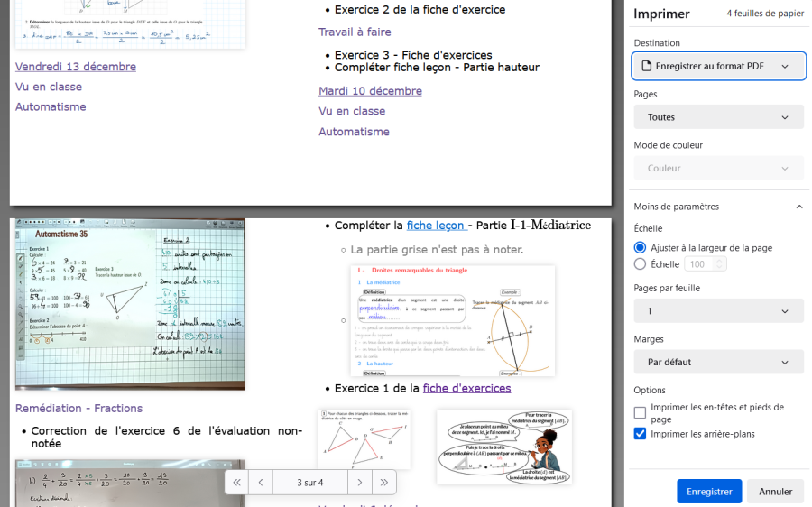Click the 'Remédiation - Fractions' heading
812x507 pixels.
coord(78,408)
